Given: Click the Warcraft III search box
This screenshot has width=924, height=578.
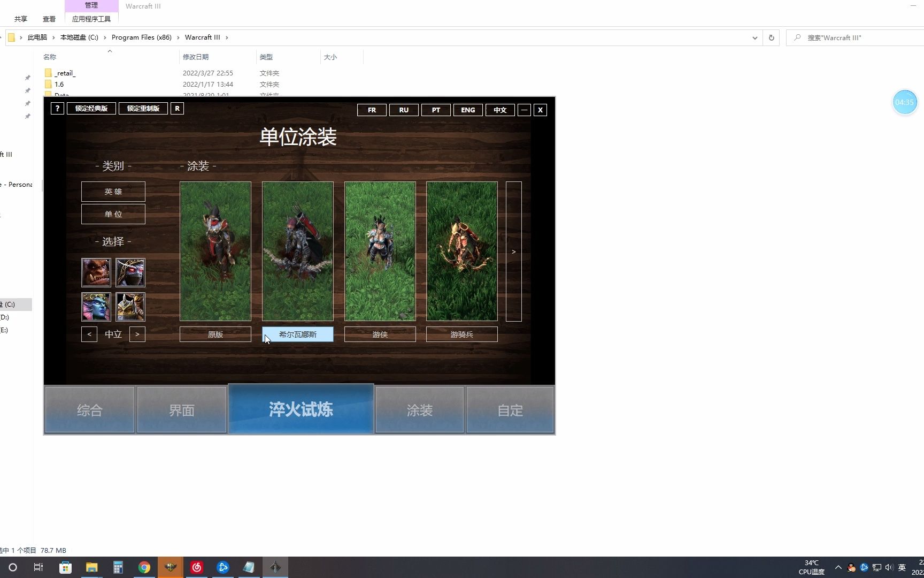Looking at the screenshot, I should tap(856, 37).
